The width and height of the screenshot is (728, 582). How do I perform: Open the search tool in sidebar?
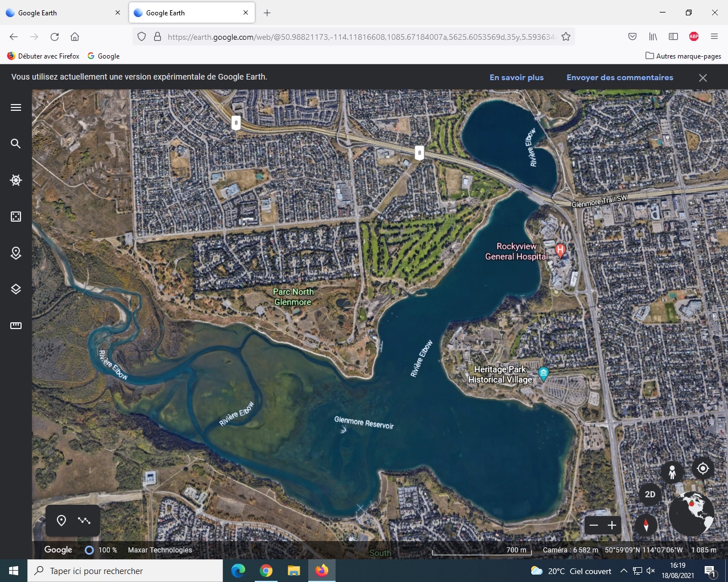[x=16, y=144]
